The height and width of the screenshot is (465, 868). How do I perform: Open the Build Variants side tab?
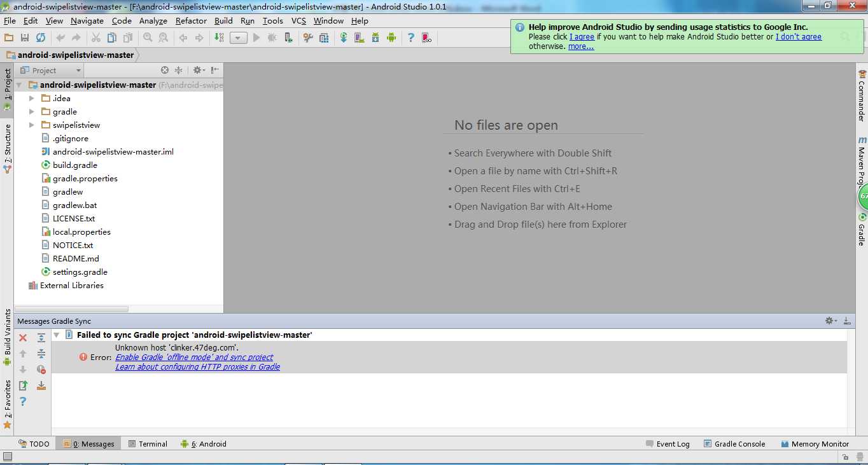7,337
